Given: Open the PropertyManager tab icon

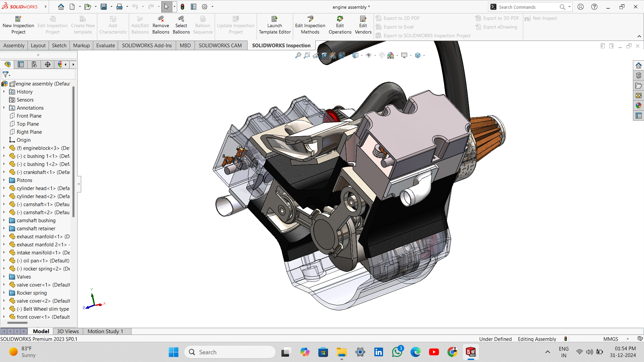Looking at the screenshot, I should (21, 64).
